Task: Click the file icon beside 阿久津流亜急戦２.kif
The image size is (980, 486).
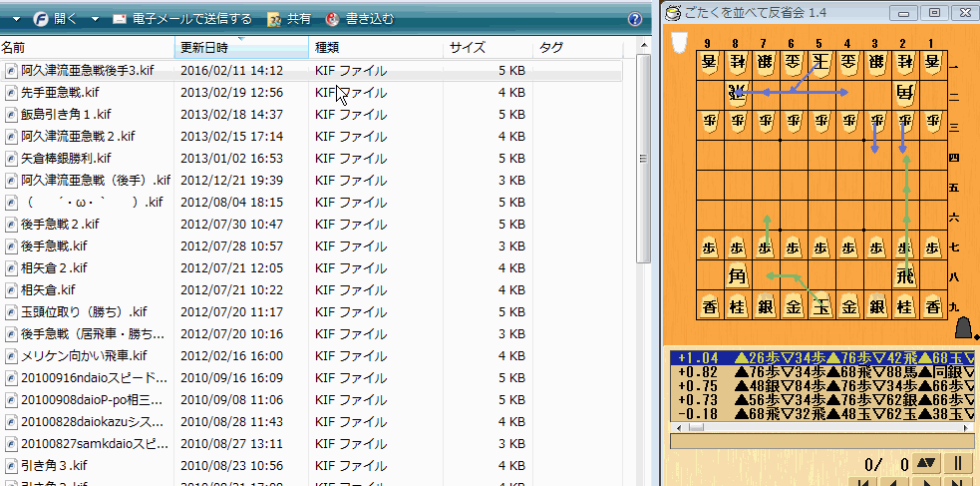Action: tap(10, 137)
